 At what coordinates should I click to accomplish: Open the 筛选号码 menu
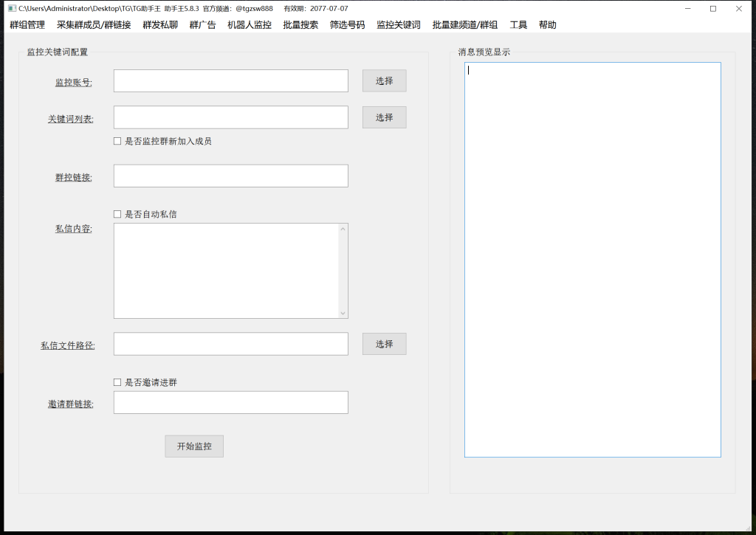(x=348, y=25)
